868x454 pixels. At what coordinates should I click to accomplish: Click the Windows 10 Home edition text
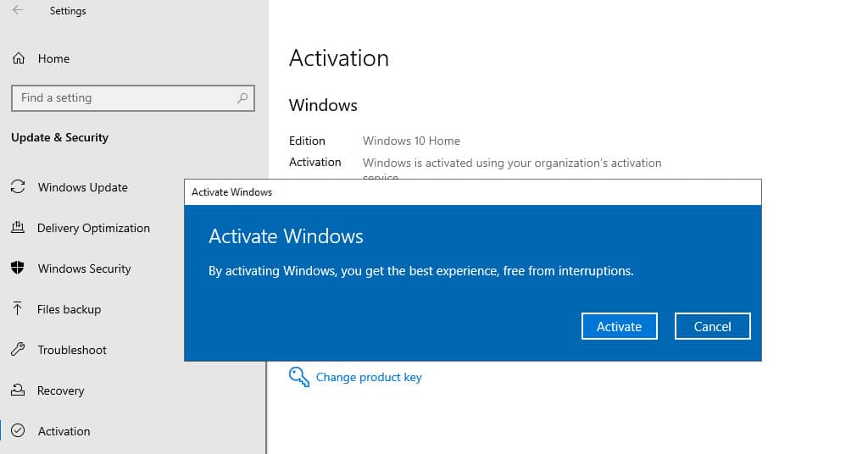[x=411, y=141]
